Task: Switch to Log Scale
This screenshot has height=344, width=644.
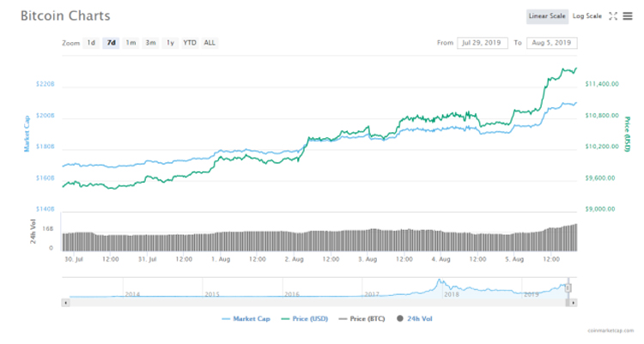Action: coord(587,16)
